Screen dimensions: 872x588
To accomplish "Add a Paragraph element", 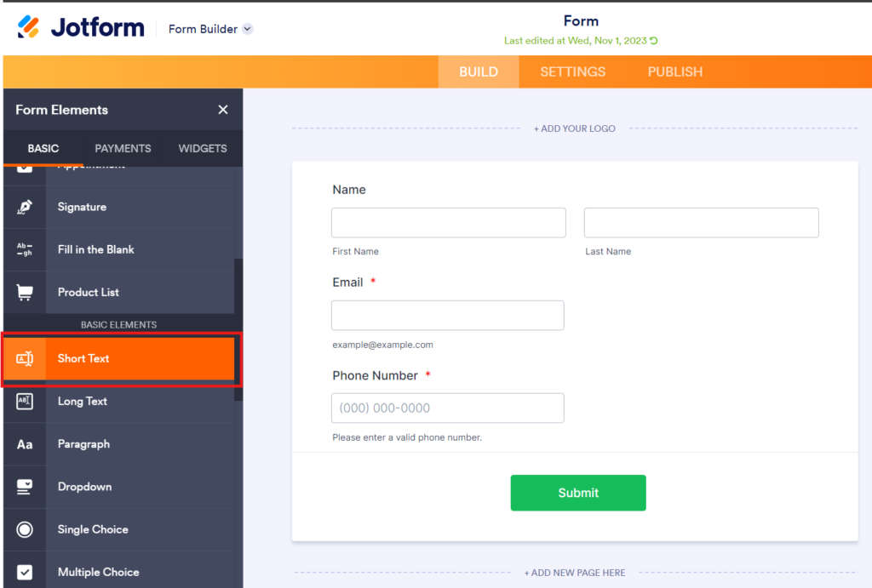I will [119, 444].
